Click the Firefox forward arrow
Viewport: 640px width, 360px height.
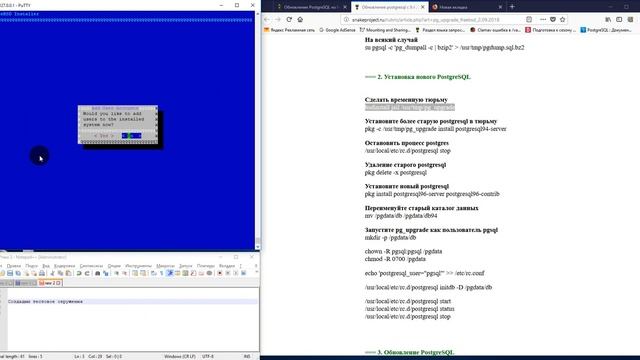pos(278,19)
